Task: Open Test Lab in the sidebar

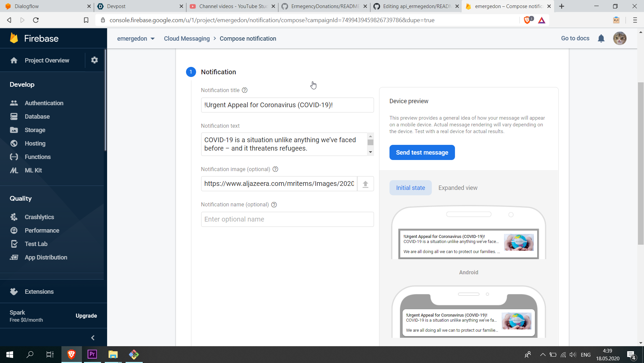Action: pyautogui.click(x=36, y=244)
